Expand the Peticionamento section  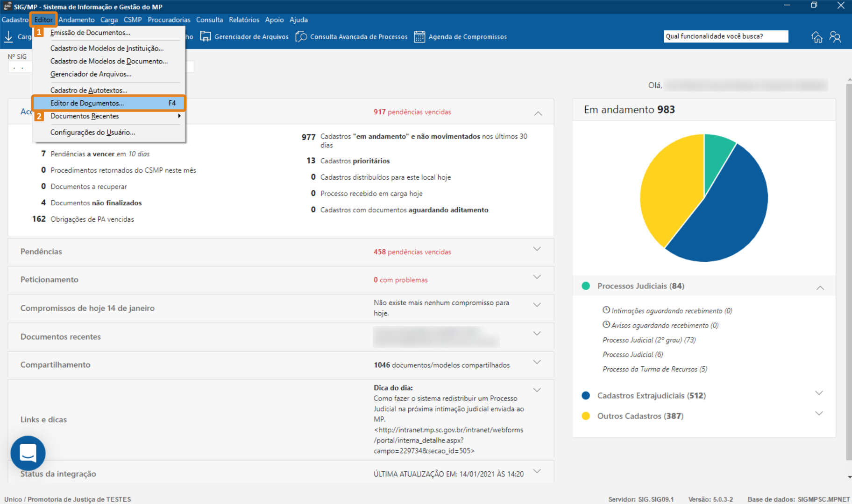coord(537,277)
